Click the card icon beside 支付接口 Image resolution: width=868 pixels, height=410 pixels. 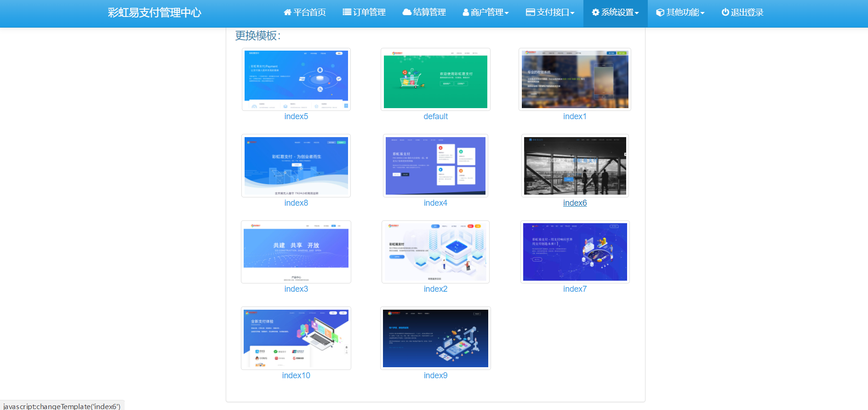(531, 12)
